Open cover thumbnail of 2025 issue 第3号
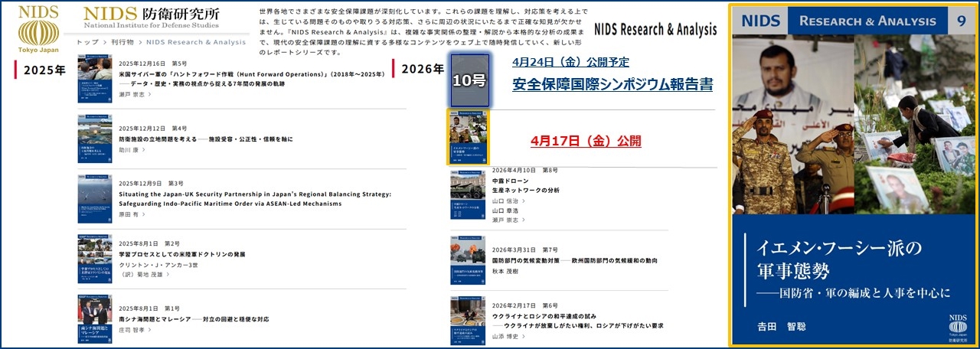The height and width of the screenshot is (349, 980). tap(94, 198)
